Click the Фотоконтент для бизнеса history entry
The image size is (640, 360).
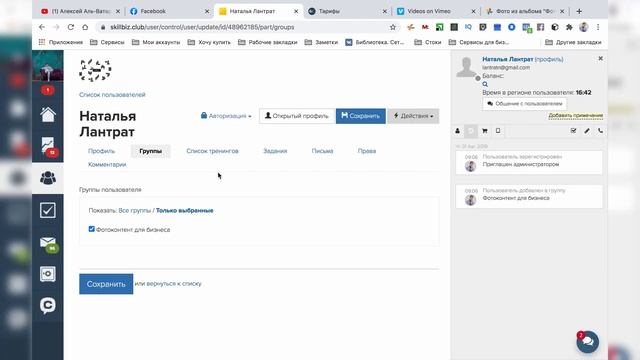(x=529, y=196)
